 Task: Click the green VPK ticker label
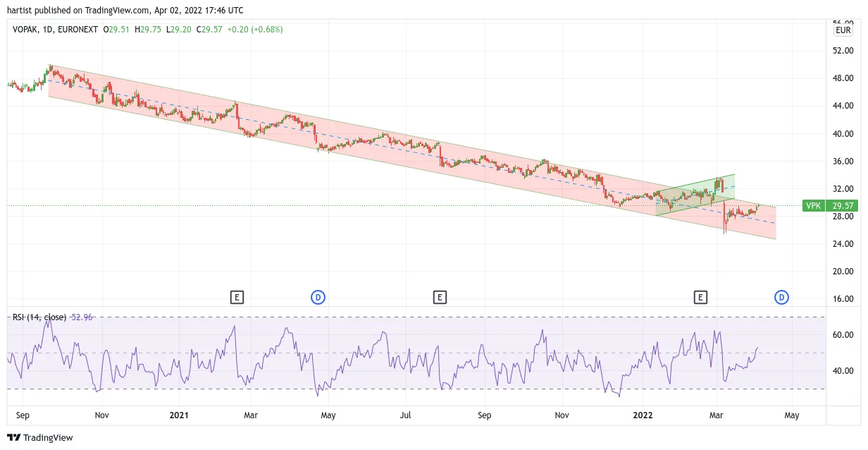pos(813,206)
